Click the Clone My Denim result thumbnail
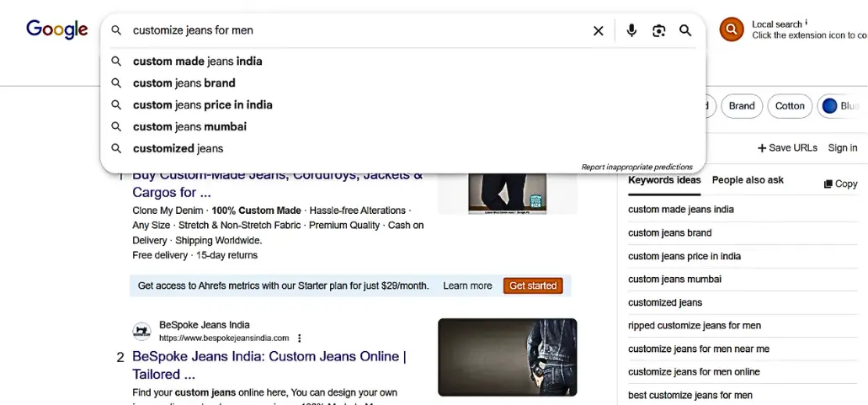The height and width of the screenshot is (405, 868). [507, 193]
